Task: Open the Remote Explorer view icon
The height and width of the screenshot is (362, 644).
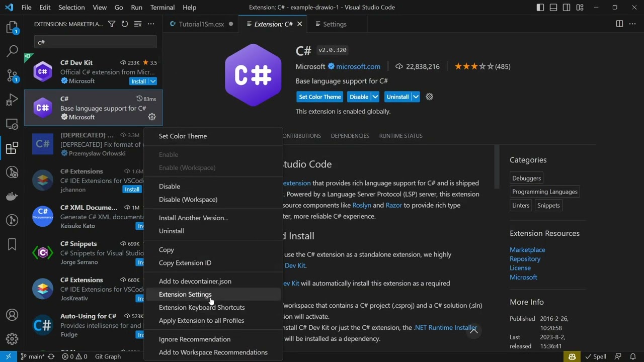Action: 12,124
